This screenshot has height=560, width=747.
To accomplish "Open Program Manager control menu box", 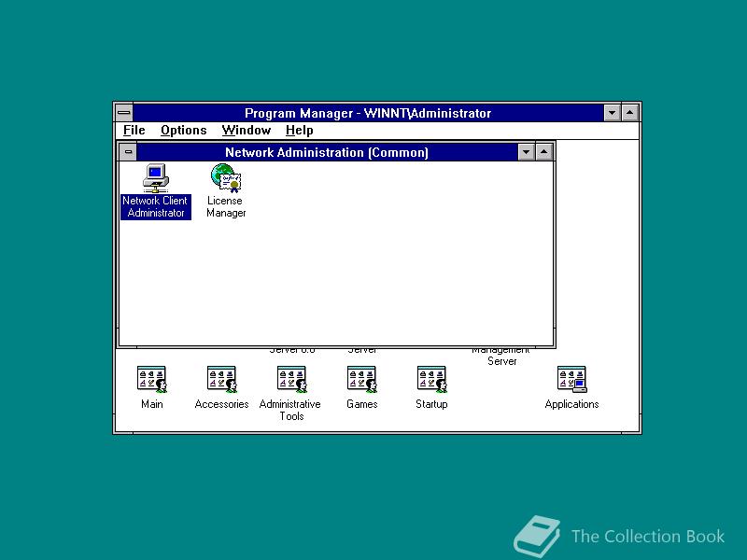I will pos(124,113).
